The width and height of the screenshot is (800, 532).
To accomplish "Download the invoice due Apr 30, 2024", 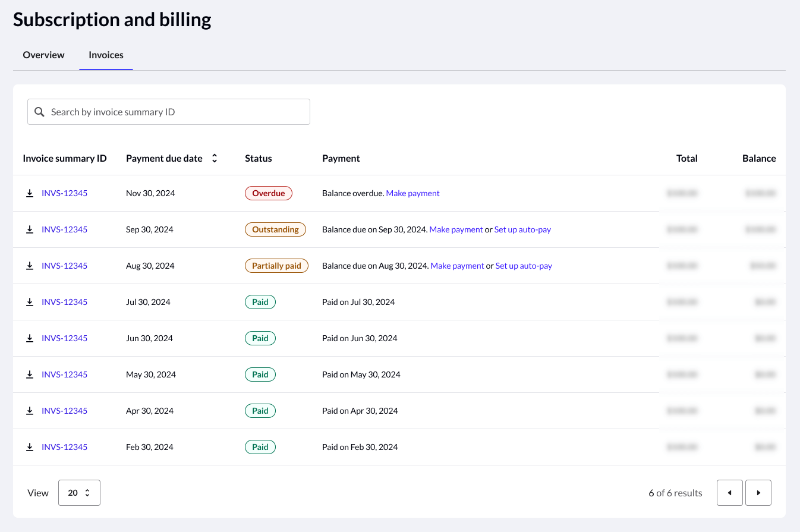I will pos(30,411).
